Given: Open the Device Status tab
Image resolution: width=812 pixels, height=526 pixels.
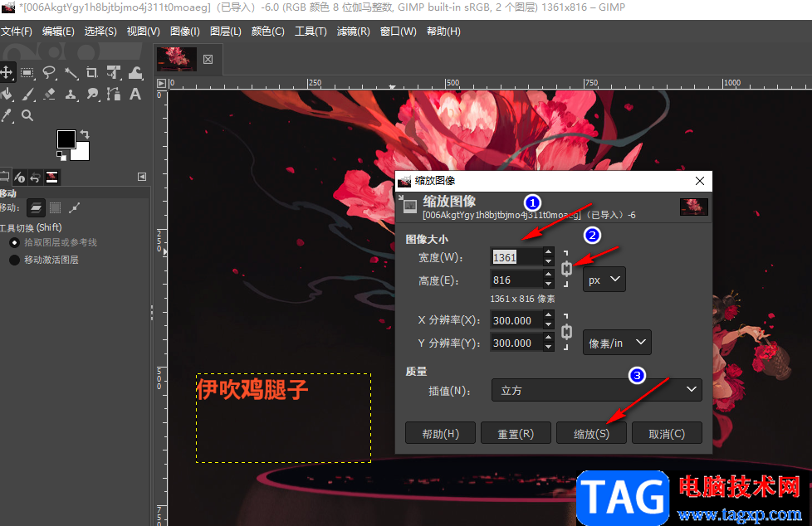Looking at the screenshot, I should tap(20, 178).
